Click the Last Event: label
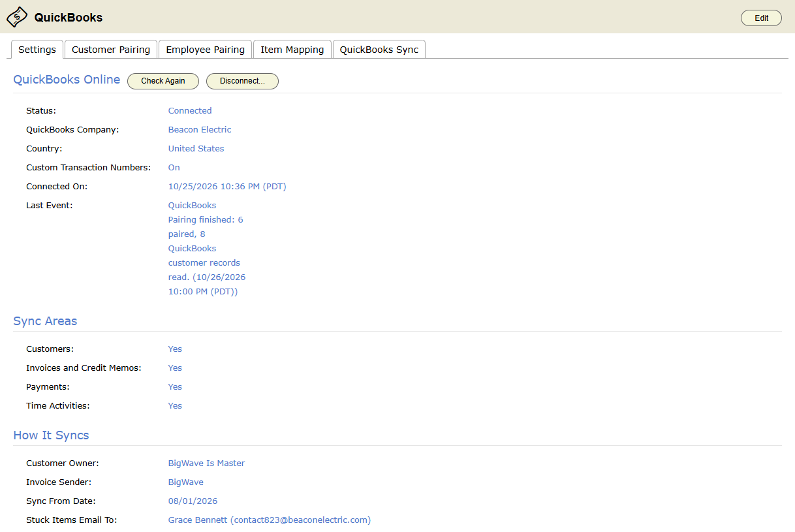795x532 pixels. coord(50,206)
